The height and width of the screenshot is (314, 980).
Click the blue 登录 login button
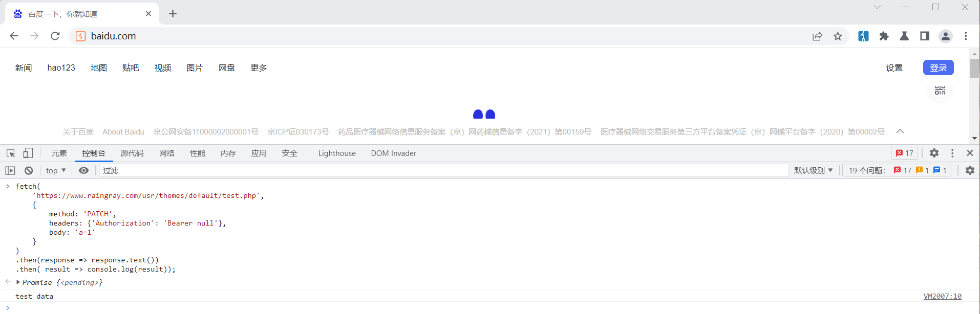coord(939,68)
